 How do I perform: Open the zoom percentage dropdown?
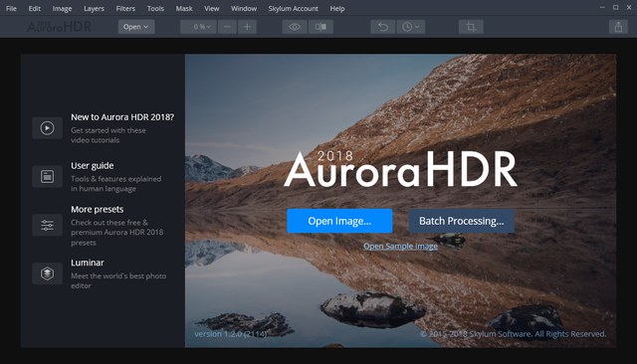(198, 27)
